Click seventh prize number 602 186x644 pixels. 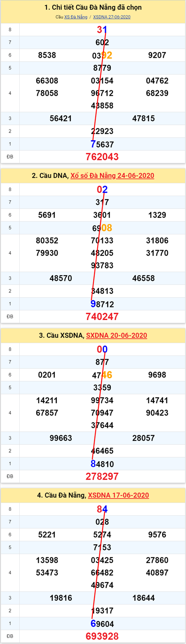(x=102, y=43)
